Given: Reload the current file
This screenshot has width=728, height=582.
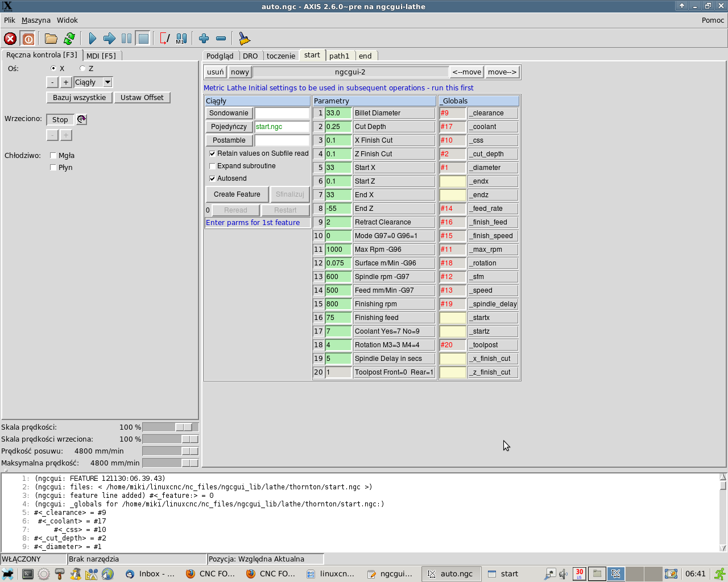Looking at the screenshot, I should pyautogui.click(x=69, y=39).
